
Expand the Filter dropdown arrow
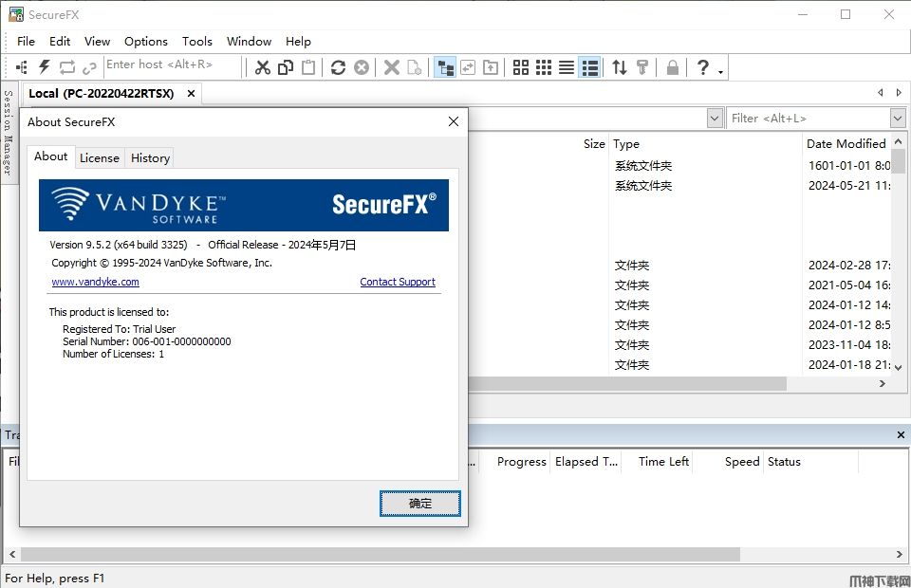coord(898,119)
